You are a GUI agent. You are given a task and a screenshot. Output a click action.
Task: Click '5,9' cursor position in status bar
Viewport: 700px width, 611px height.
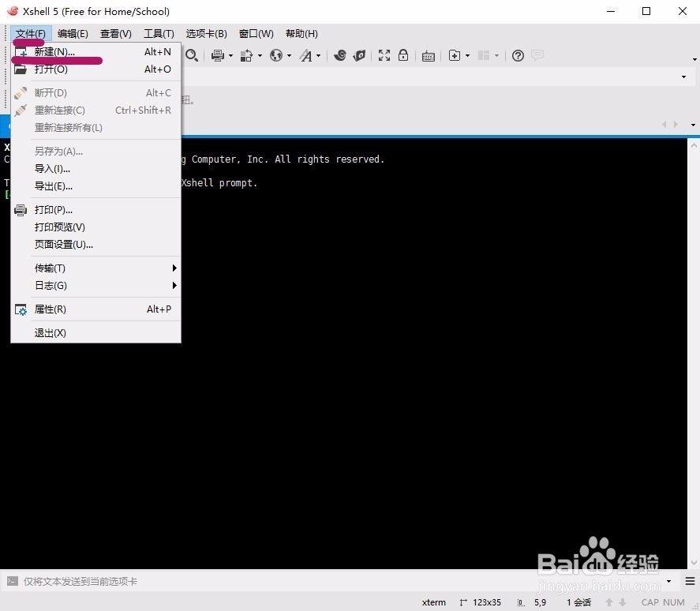[x=540, y=602]
